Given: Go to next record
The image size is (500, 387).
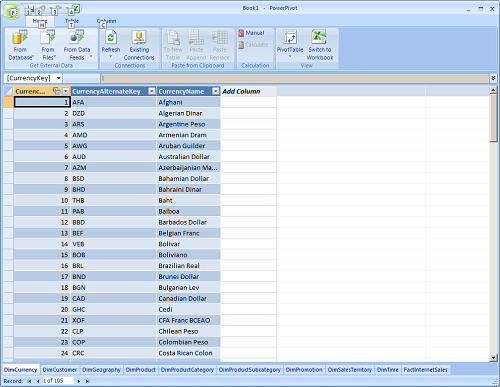Looking at the screenshot, I should tap(79, 381).
